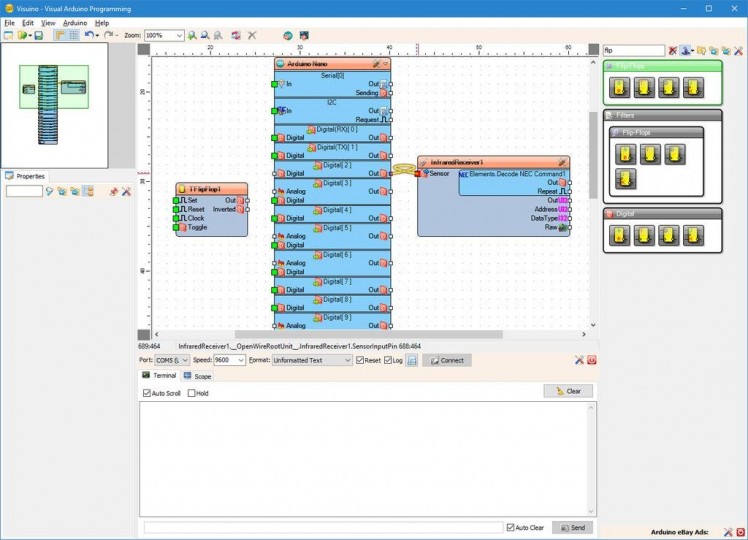Uncheck the Reset checkbox
Viewport: 748px width, 540px height.
click(361, 360)
